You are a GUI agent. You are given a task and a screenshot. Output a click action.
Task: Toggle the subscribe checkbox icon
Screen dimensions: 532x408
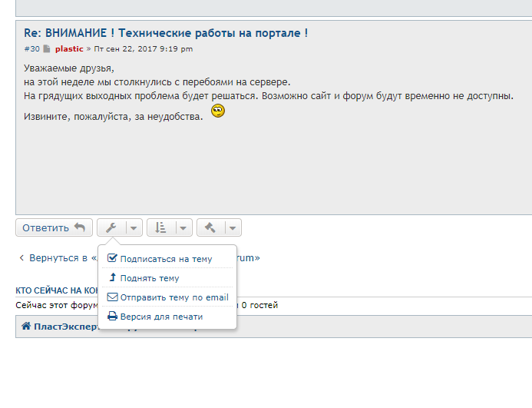tap(113, 259)
